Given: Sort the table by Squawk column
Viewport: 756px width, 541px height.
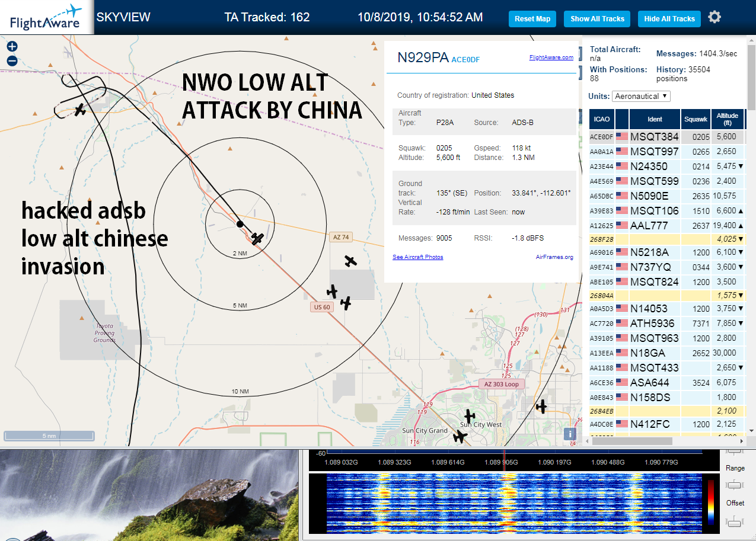Looking at the screenshot, I should pos(696,119).
